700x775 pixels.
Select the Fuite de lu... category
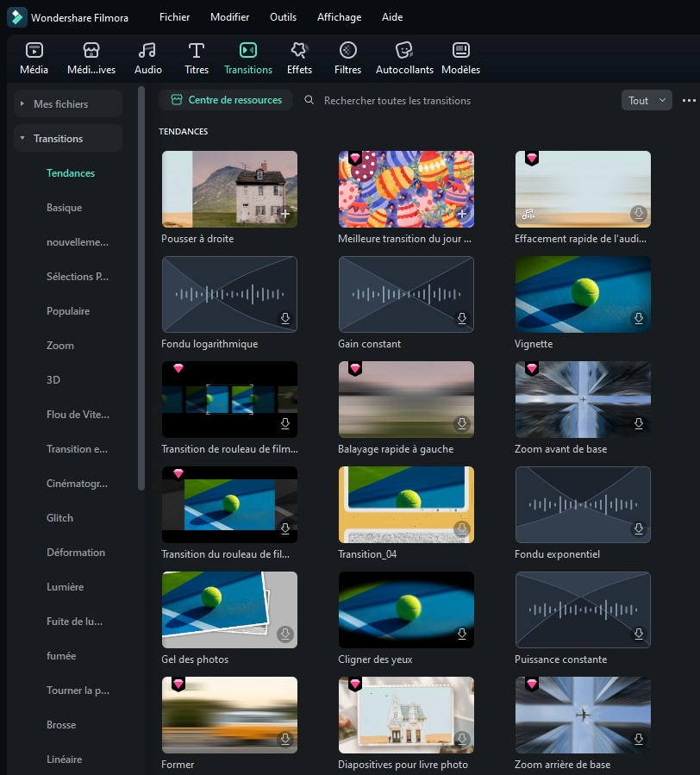[75, 622]
